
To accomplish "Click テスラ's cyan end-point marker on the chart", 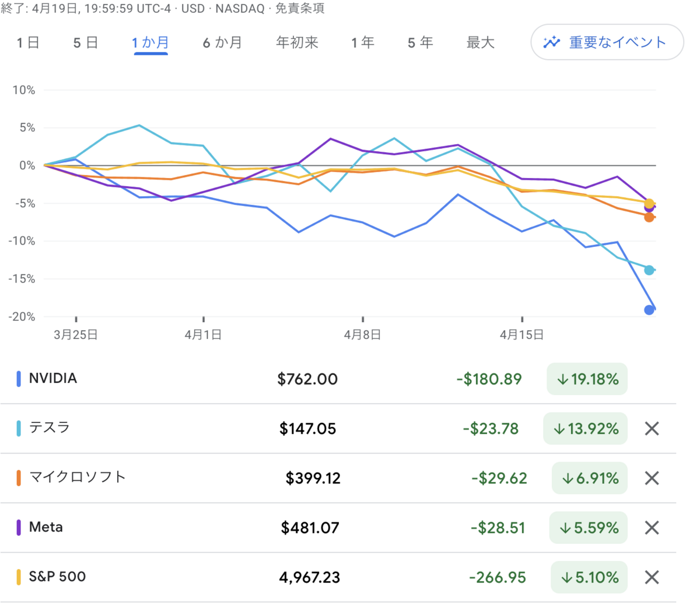I will 649,270.
